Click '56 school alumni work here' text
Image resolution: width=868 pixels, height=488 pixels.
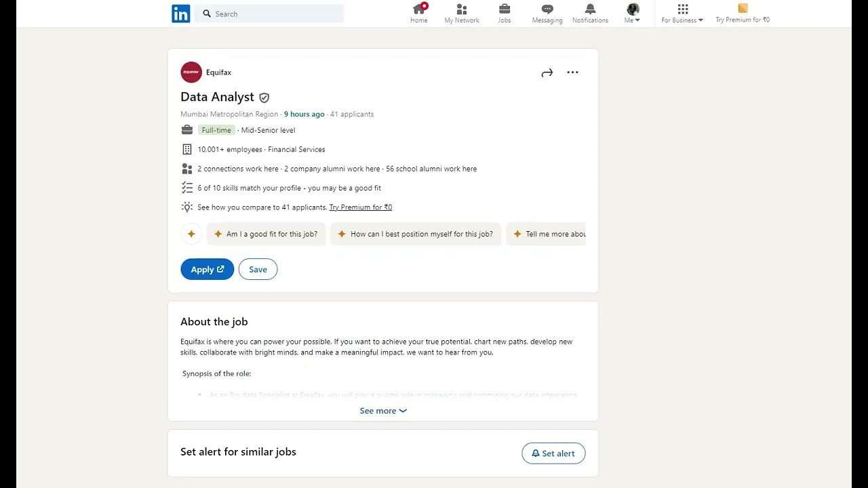[431, 169]
